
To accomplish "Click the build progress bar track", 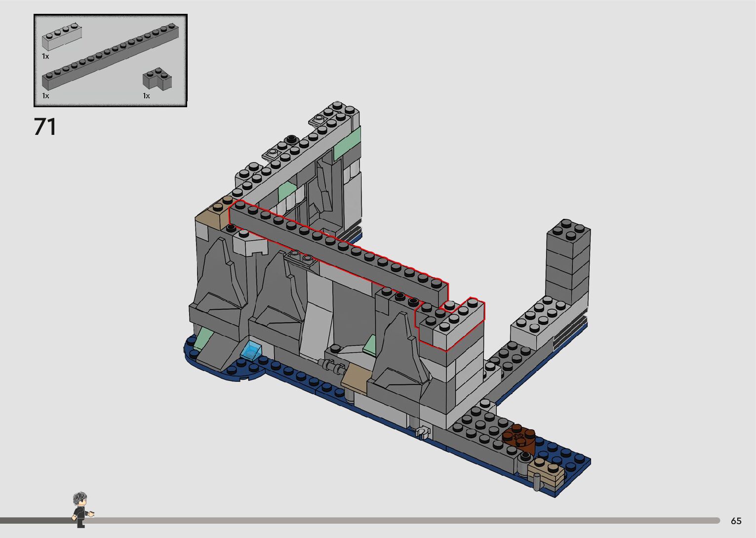I will [x=395, y=520].
